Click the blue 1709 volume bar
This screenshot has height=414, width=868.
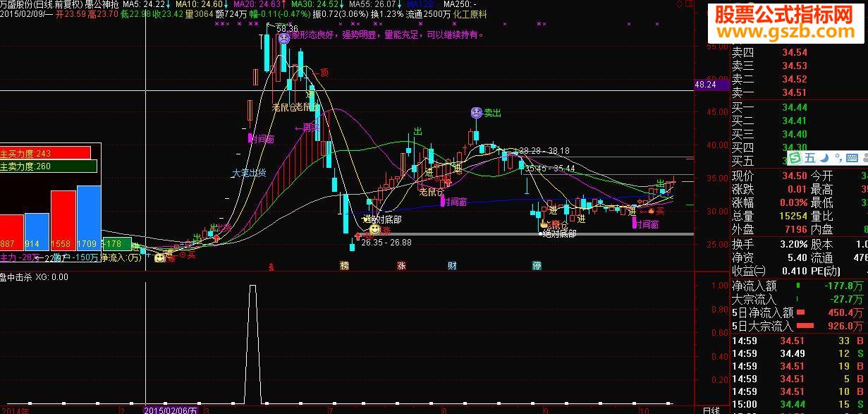click(89, 217)
